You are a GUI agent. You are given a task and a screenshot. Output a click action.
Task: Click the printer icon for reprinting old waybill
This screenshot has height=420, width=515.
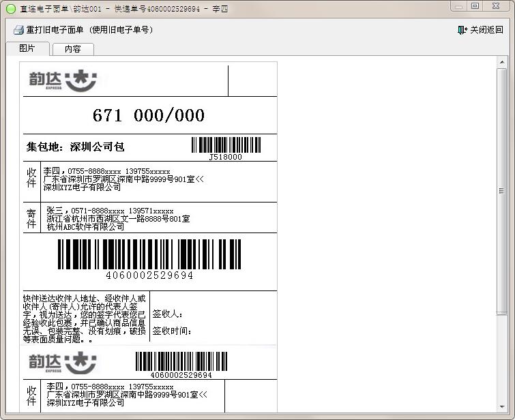(x=18, y=30)
